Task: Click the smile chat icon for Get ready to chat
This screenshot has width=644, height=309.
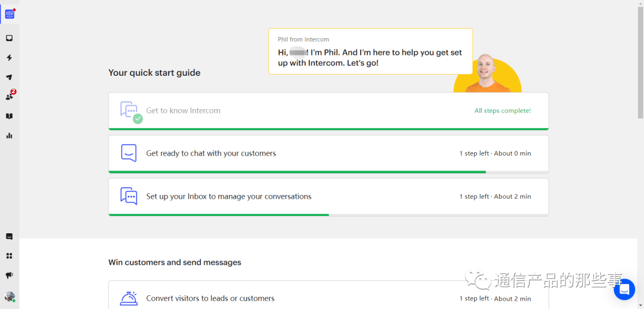Action: click(x=129, y=153)
